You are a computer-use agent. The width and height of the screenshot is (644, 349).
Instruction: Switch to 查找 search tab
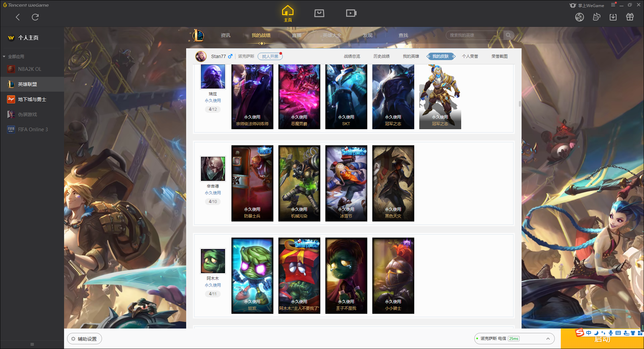tap(403, 35)
